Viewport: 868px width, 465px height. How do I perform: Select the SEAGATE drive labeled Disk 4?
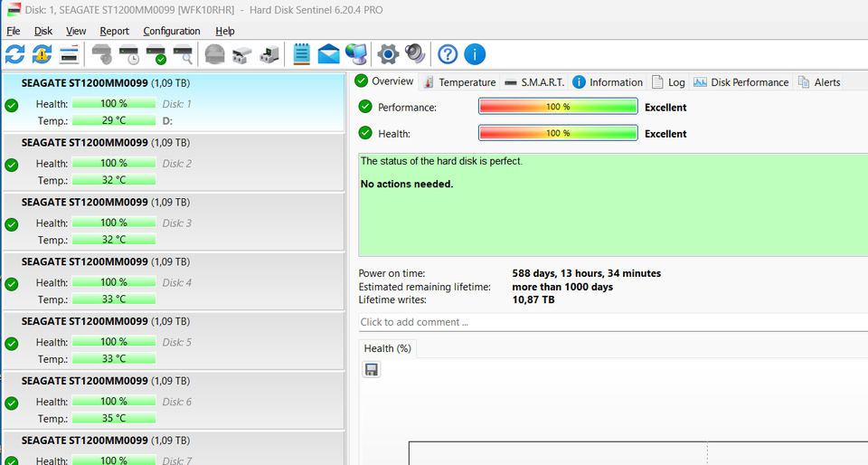(174, 282)
